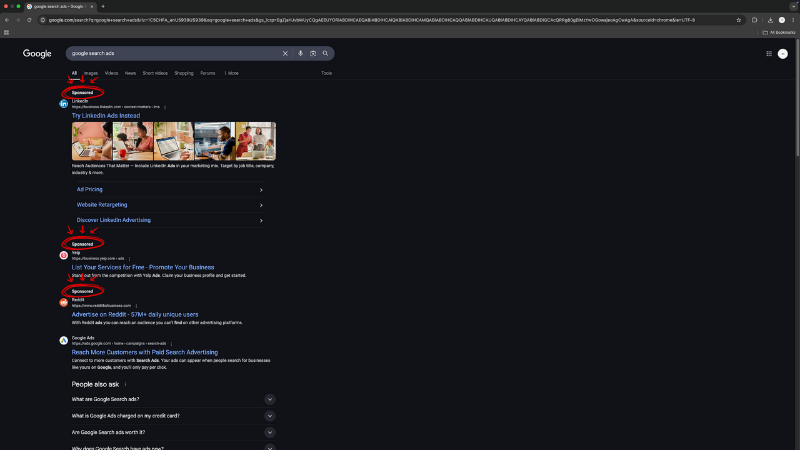Click the Google Ads favicon in the result

(64, 340)
